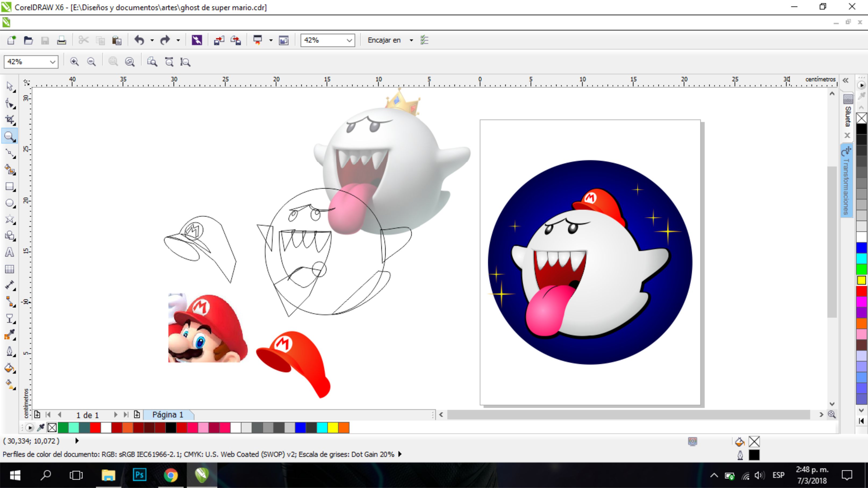Screen dimensions: 868x488
Task: Click the Open file folder icon
Action: 28,40
